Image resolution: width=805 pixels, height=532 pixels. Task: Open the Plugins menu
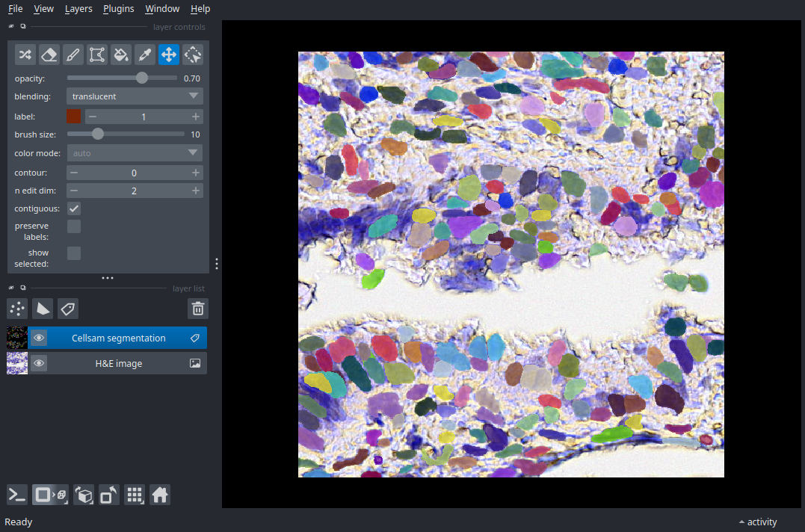click(x=118, y=9)
